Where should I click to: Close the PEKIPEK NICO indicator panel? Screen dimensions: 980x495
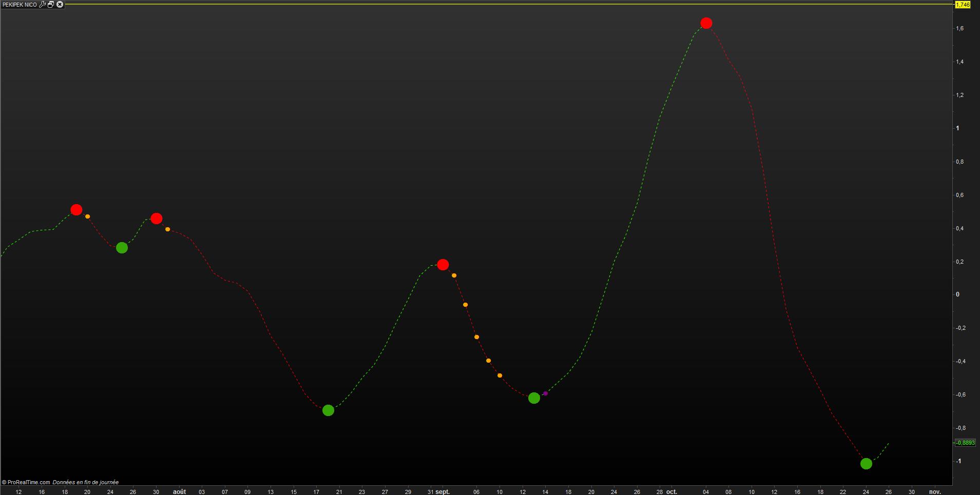[x=60, y=5]
